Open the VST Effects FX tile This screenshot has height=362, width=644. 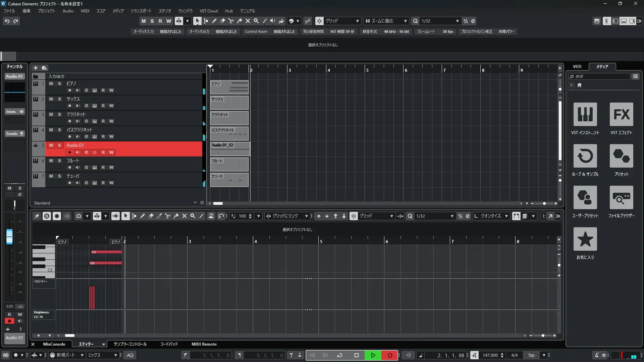click(621, 114)
